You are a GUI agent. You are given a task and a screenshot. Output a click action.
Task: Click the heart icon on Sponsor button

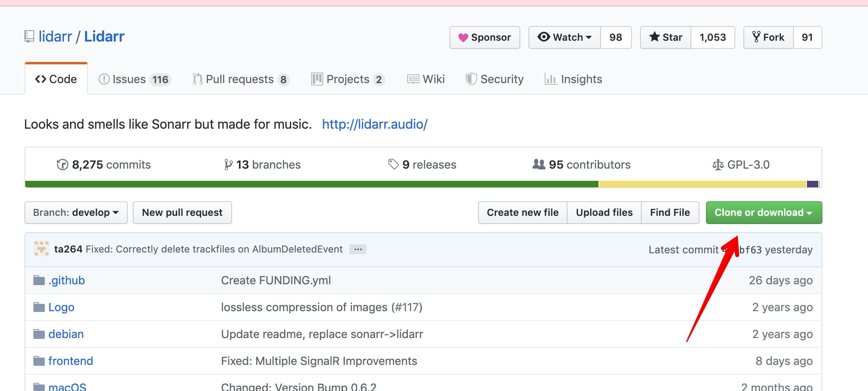464,37
